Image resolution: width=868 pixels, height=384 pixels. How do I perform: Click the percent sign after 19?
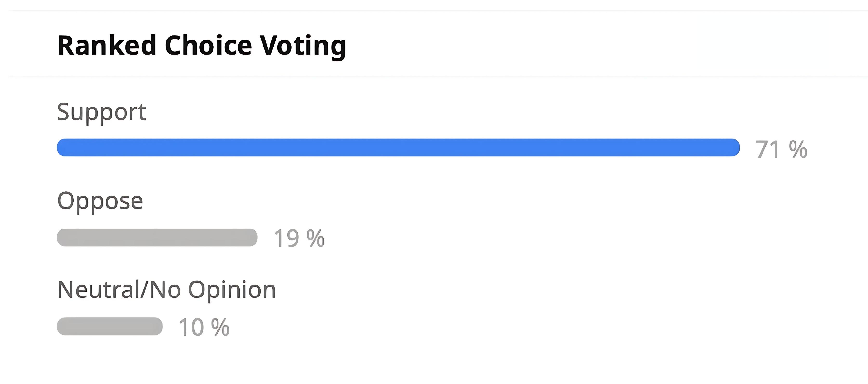pos(316,239)
